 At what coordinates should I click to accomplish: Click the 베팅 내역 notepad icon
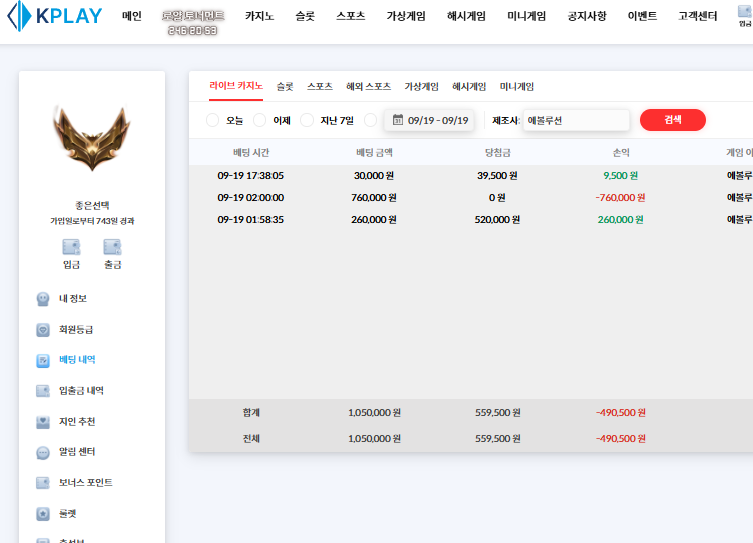click(x=43, y=361)
